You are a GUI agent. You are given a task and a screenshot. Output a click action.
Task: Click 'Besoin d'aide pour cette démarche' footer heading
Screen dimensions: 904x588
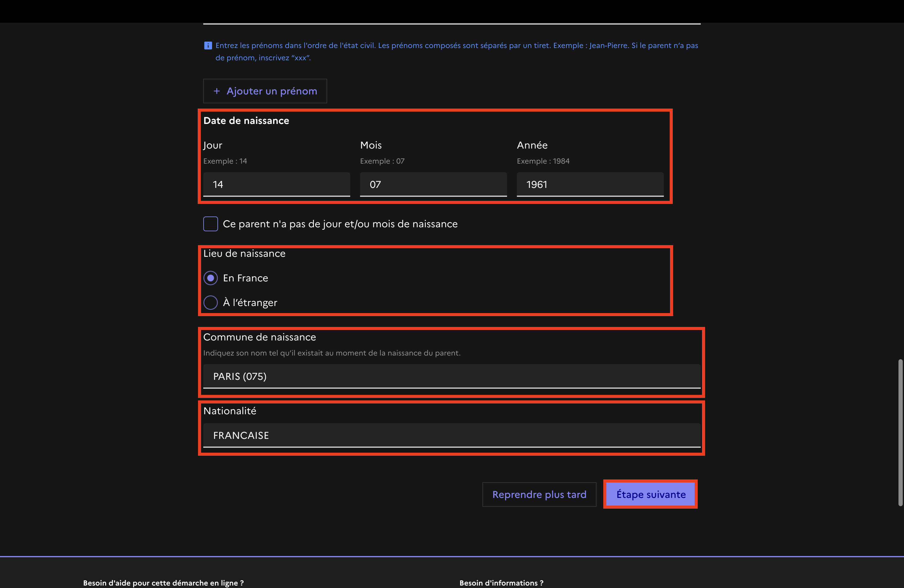tap(163, 583)
